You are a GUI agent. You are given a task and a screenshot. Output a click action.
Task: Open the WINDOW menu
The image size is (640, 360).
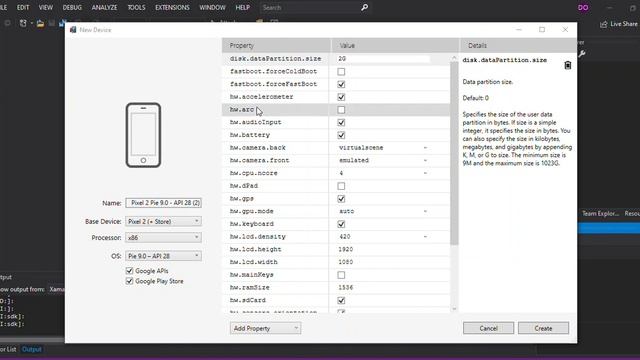tap(212, 8)
